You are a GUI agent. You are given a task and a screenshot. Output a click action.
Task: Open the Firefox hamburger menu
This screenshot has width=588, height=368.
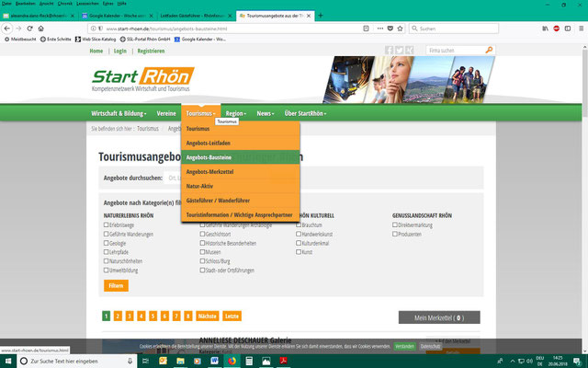pyautogui.click(x=581, y=29)
